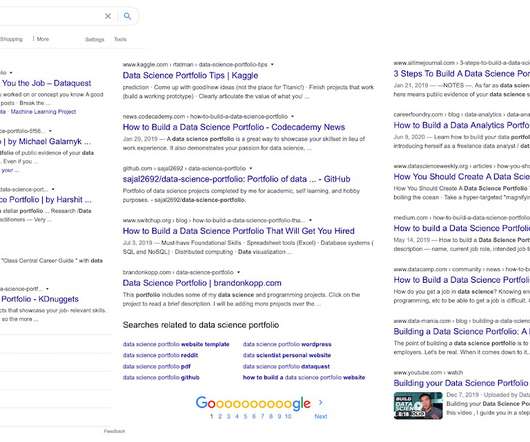Select related search data science portfolio github

pos(161,377)
